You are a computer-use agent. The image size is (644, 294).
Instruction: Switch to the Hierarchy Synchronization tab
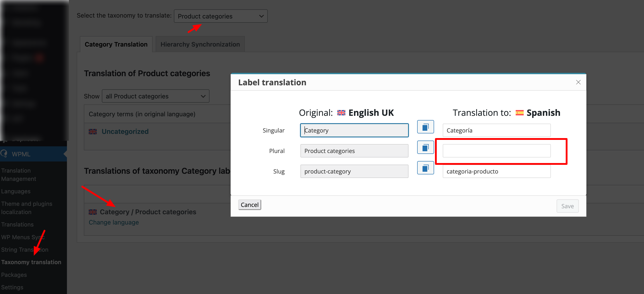(200, 44)
